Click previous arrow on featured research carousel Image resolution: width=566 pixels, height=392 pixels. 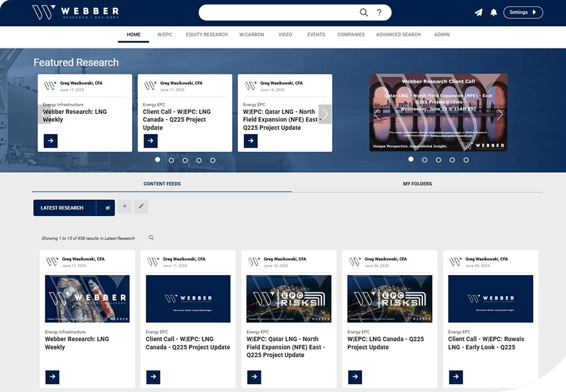coord(44,114)
